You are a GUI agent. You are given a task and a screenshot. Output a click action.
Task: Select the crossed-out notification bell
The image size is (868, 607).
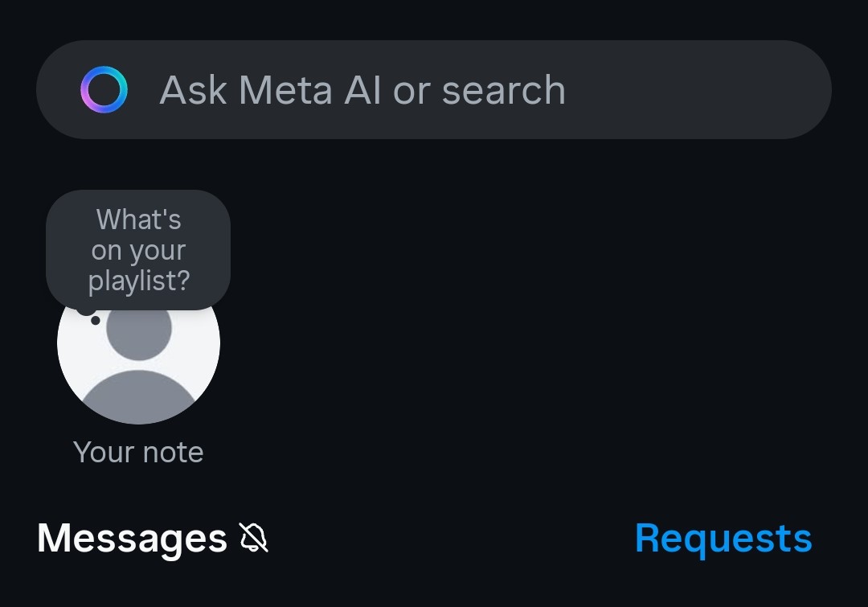254,537
